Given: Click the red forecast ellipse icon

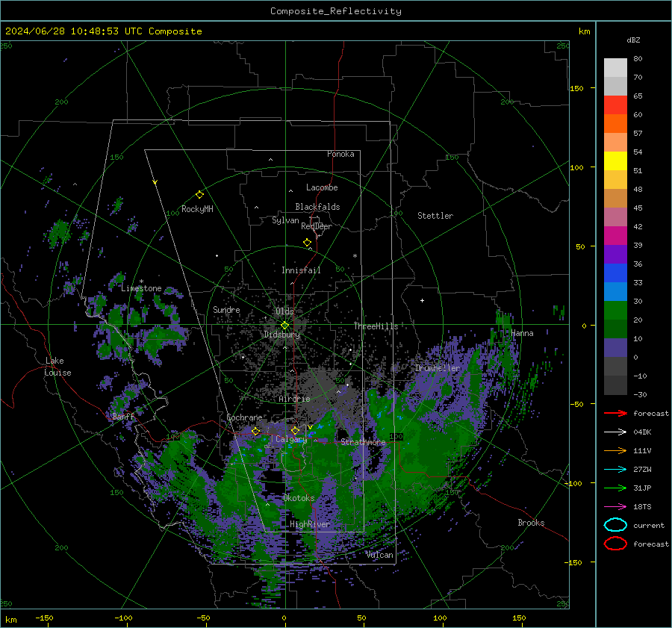Looking at the screenshot, I should [x=615, y=544].
